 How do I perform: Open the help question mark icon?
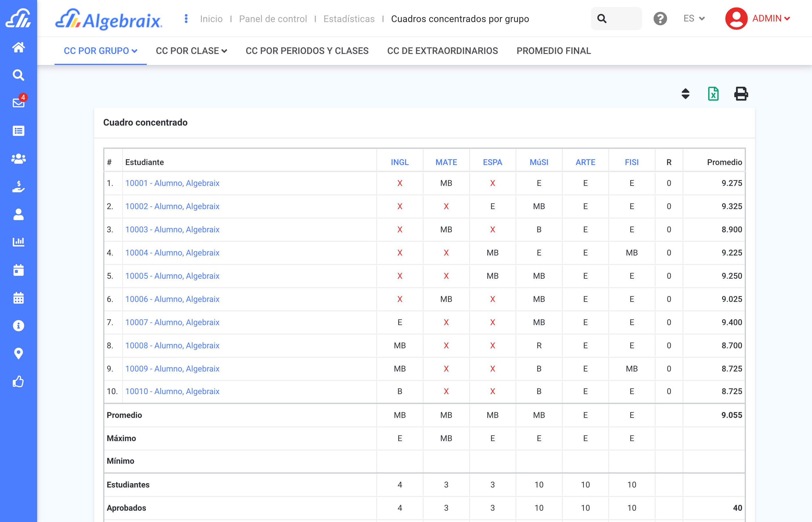[660, 19]
